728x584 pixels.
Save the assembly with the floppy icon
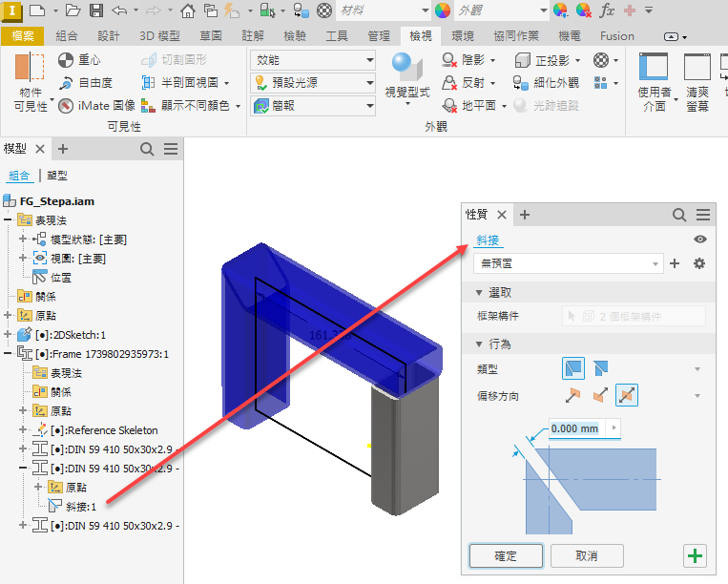[96, 10]
